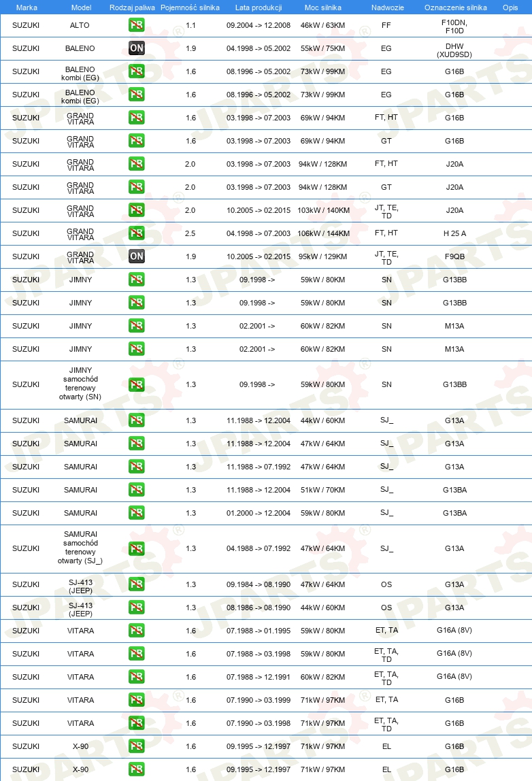Click the petrol icon in the SJ-413 09.1984 row

point(137,584)
